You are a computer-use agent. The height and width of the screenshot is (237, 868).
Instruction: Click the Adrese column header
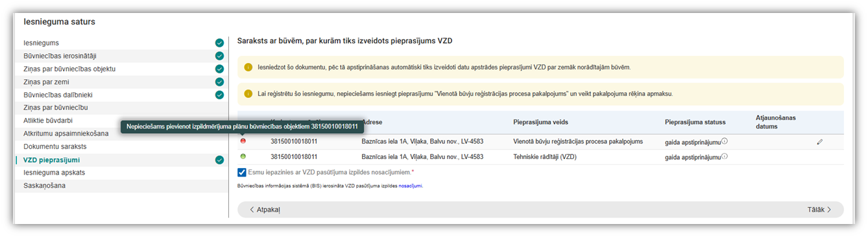click(372, 122)
